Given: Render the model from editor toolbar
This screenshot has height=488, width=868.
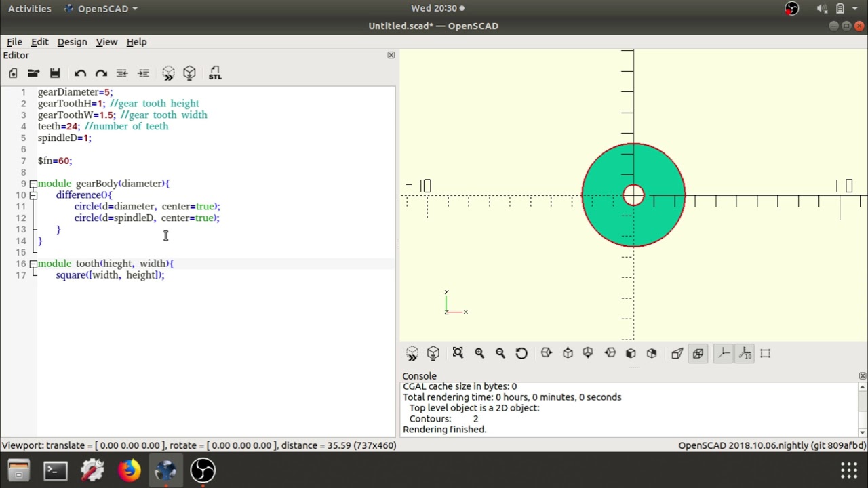Looking at the screenshot, I should [x=189, y=73].
